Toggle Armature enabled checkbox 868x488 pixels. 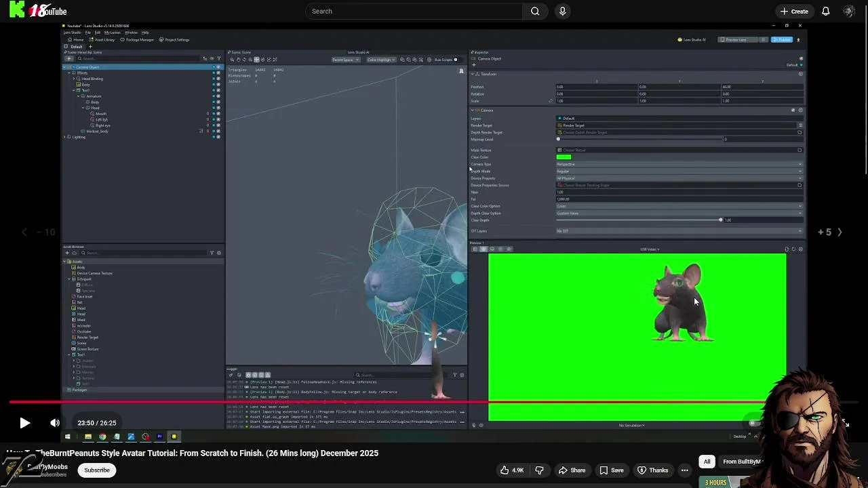pos(218,96)
